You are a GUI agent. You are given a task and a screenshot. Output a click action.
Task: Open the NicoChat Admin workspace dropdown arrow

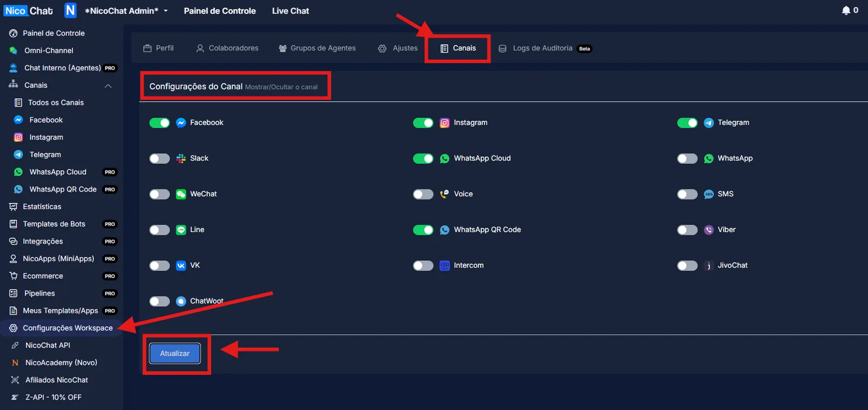tap(165, 11)
